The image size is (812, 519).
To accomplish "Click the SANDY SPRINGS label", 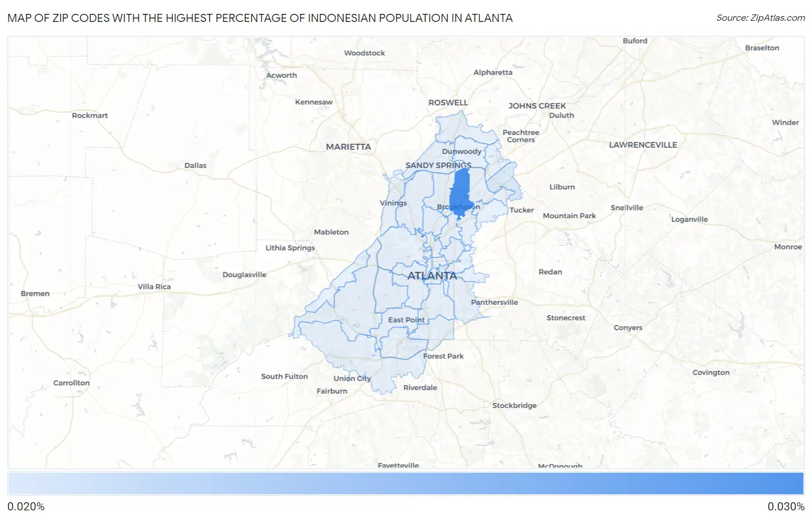I will click(x=438, y=165).
